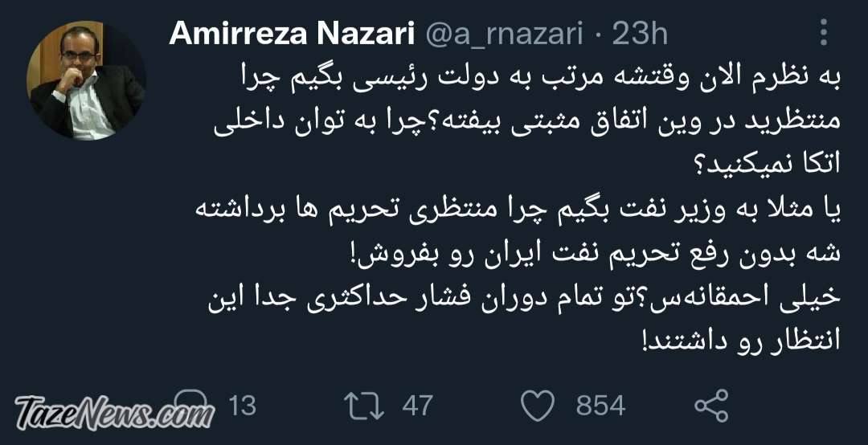Click the tweet line starting 'منتظرید در وین'
The height and width of the screenshot is (445, 868).
(527, 120)
